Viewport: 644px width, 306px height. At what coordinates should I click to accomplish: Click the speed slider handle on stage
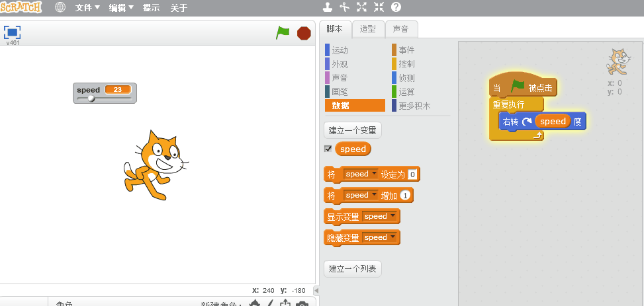pyautogui.click(x=91, y=98)
